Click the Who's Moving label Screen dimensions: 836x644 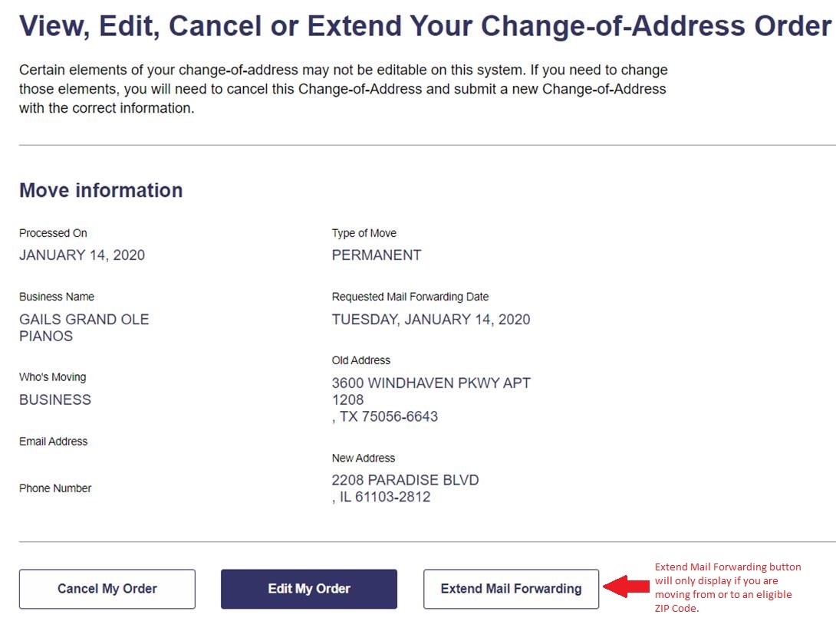click(x=53, y=377)
